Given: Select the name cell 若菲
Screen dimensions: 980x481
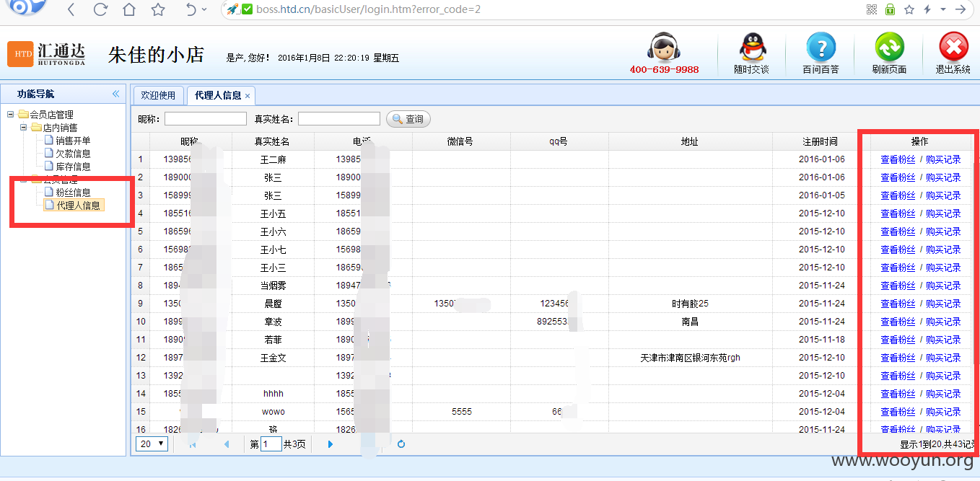Looking at the screenshot, I should [x=273, y=340].
